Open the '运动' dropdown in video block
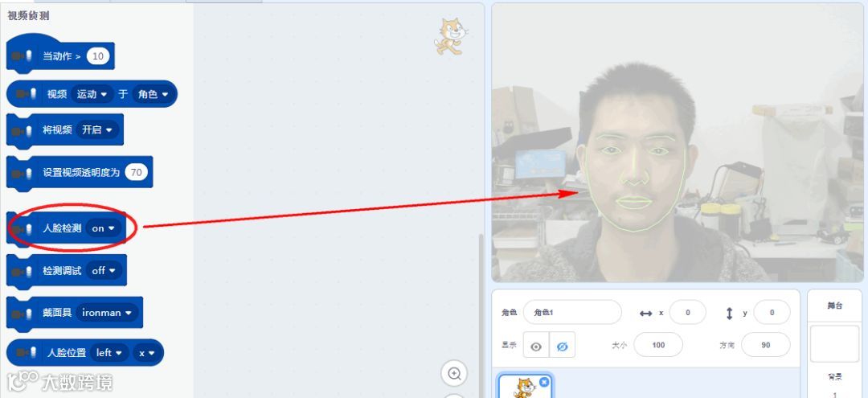The height and width of the screenshot is (398, 868). [92, 94]
